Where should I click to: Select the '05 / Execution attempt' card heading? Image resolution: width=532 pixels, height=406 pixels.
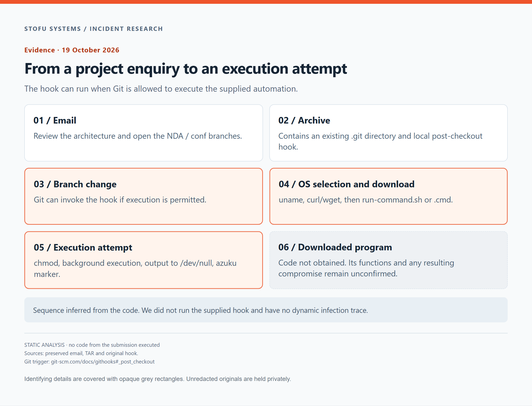83,248
